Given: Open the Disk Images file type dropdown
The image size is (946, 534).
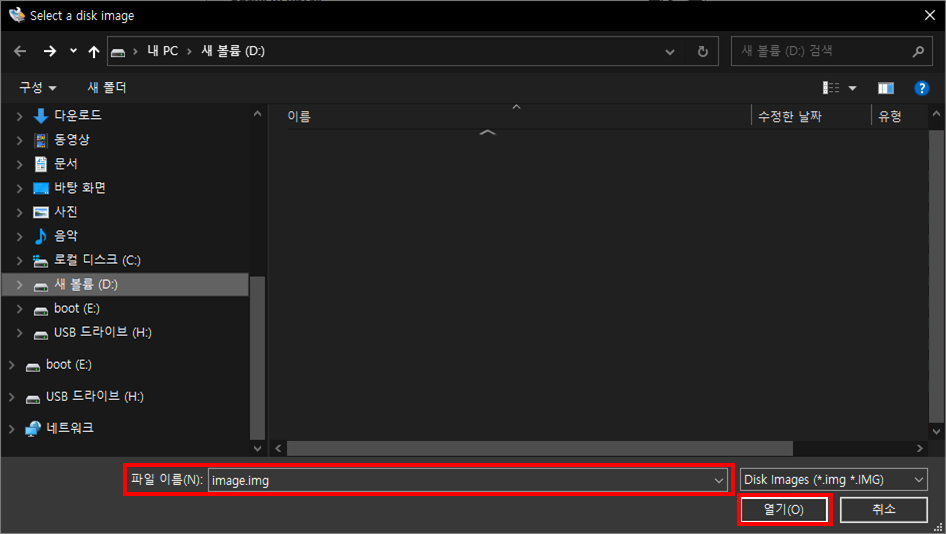Looking at the screenshot, I should 834,480.
